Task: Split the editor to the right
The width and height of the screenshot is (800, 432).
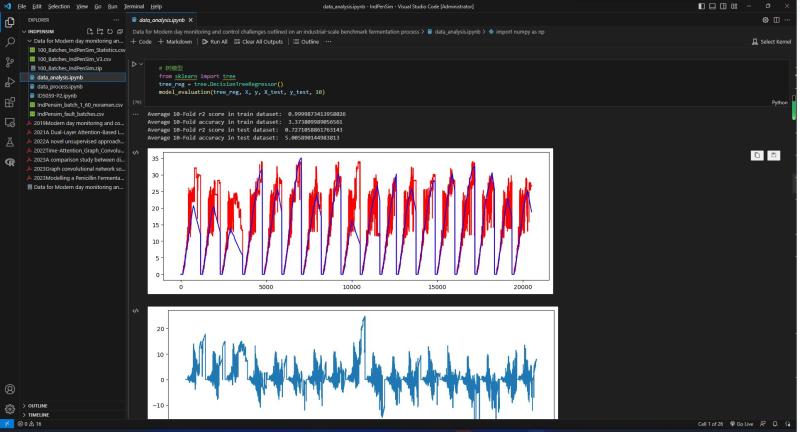Action: click(777, 20)
